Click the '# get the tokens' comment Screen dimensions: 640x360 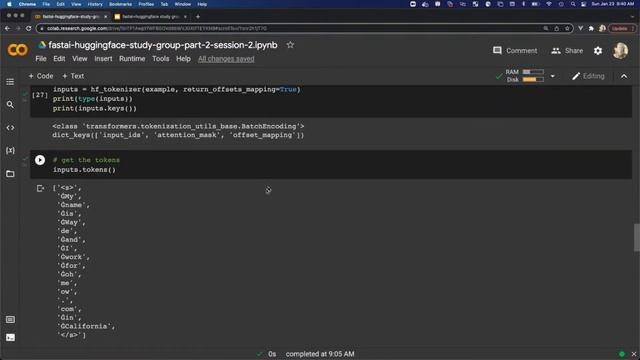(86, 160)
